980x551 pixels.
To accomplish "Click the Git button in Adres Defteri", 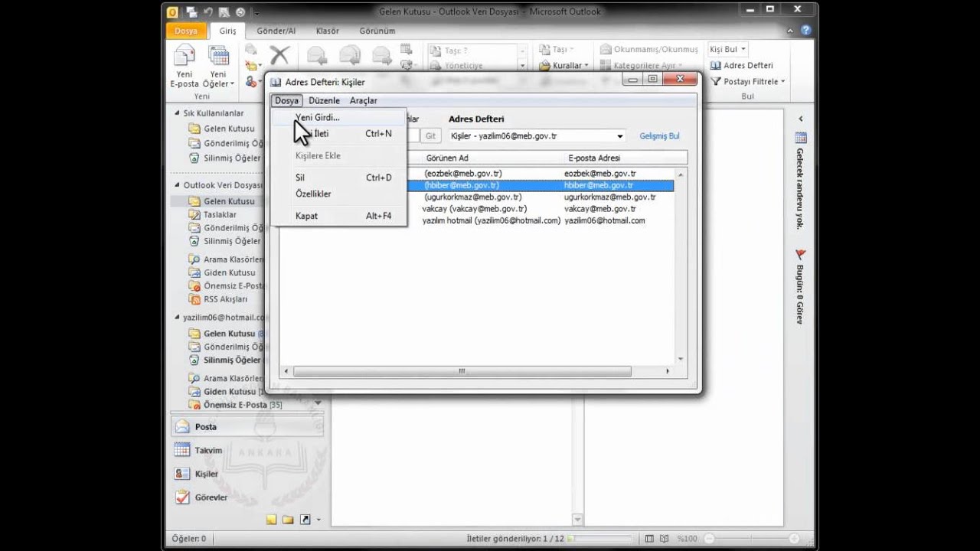I will (x=430, y=136).
